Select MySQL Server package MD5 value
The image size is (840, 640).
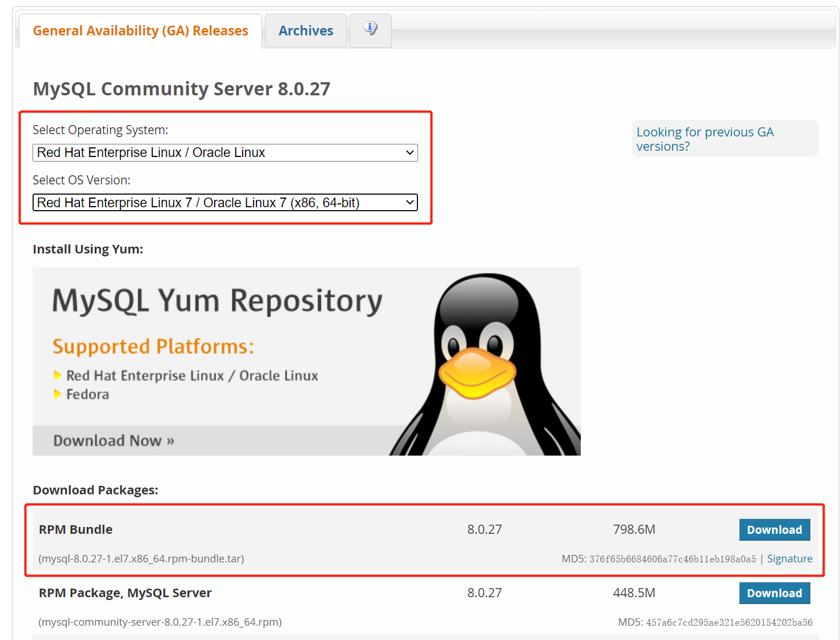pyautogui.click(x=729, y=623)
